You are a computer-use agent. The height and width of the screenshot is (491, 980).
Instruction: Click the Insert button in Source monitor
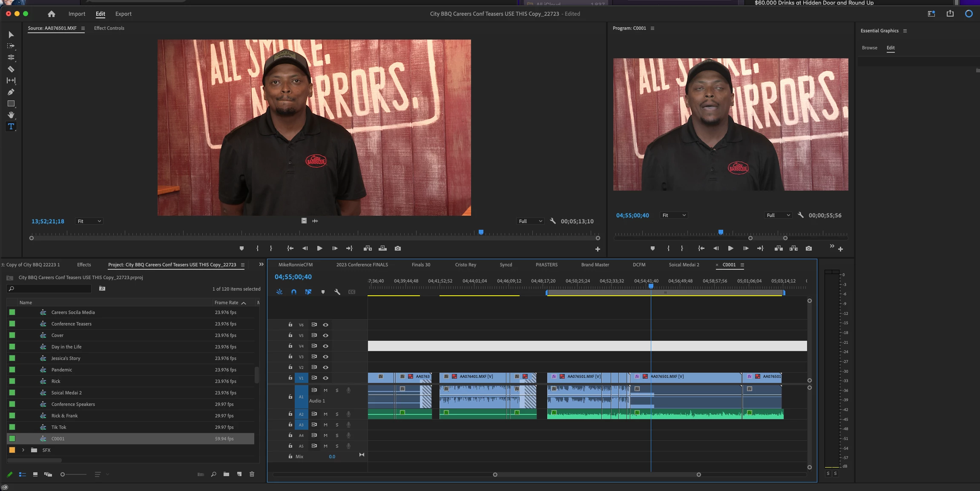pos(368,248)
